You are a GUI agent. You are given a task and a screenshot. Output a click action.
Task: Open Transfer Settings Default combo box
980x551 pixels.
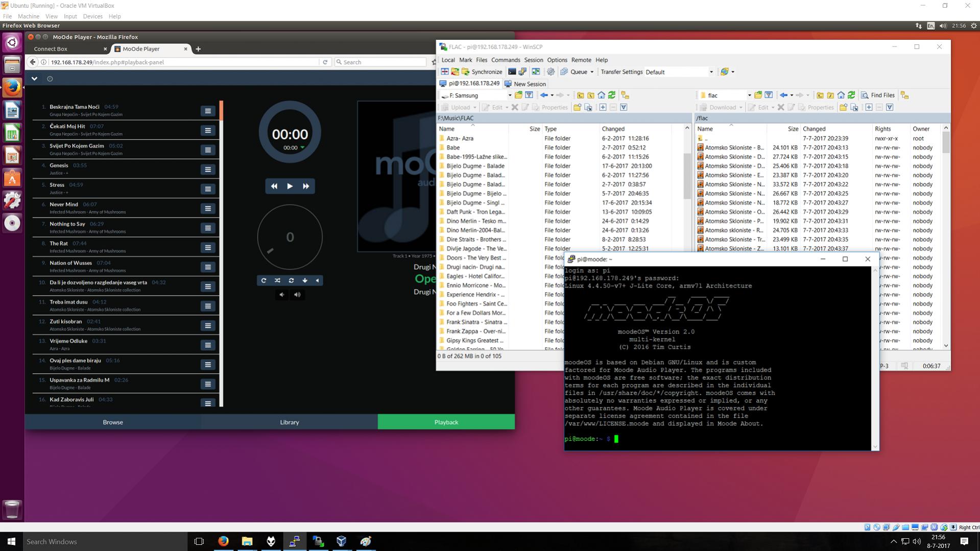(679, 72)
